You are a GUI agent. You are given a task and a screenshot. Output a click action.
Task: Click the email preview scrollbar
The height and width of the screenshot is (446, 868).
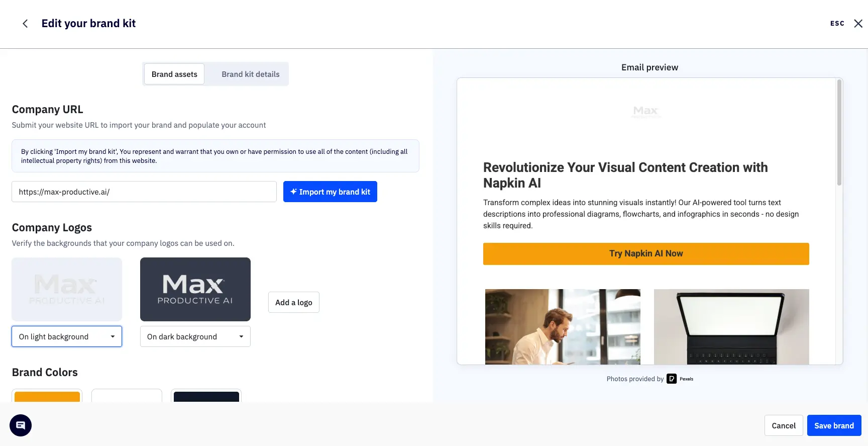(839, 133)
